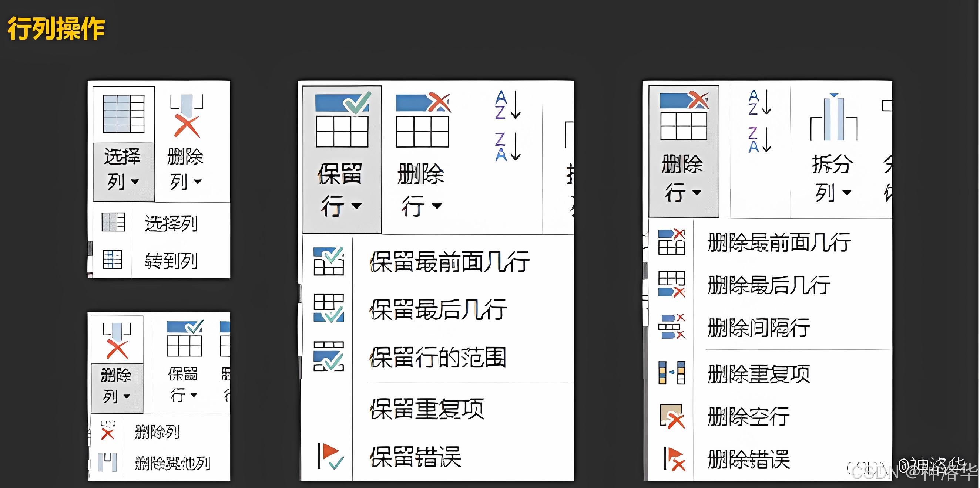Expand the 拆分列 dropdown arrow
Viewport: 980px width, 488px height.
pyautogui.click(x=846, y=193)
